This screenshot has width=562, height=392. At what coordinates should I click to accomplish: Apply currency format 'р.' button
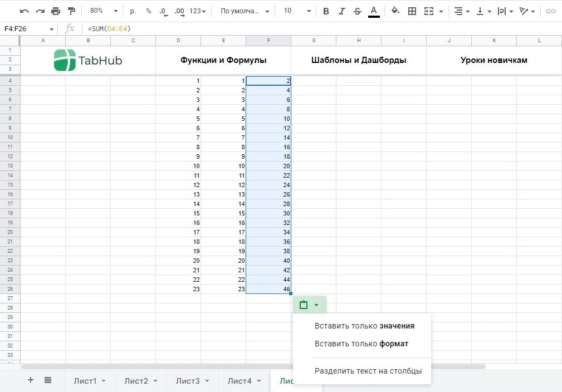(133, 11)
